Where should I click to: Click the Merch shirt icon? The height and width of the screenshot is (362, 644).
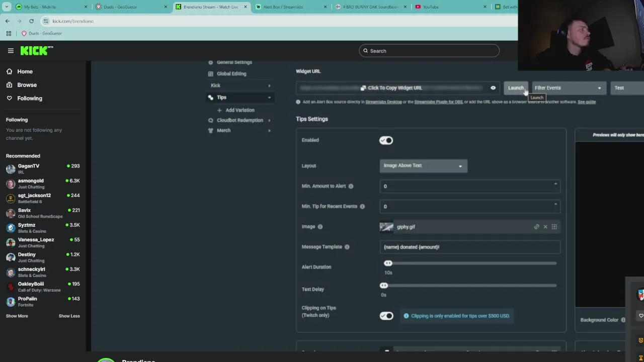point(210,131)
